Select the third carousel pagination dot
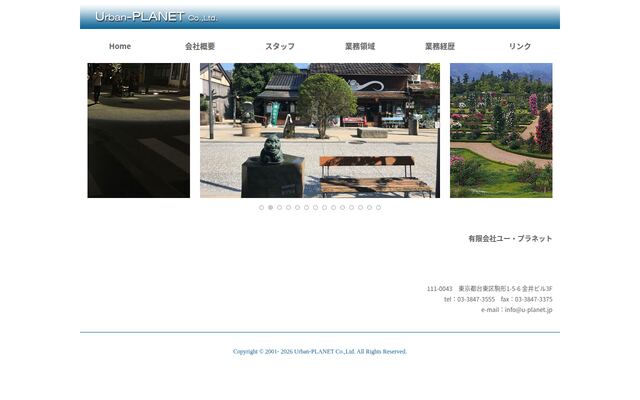 point(279,208)
